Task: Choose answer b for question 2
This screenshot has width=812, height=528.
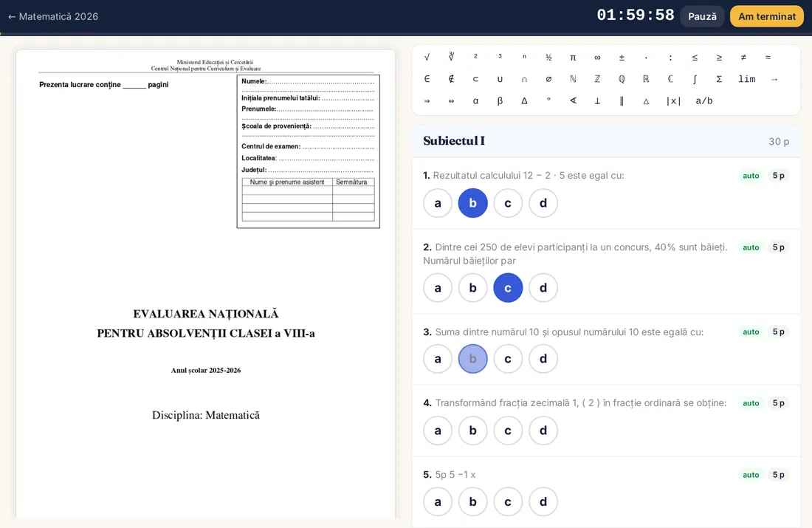Action: (472, 287)
